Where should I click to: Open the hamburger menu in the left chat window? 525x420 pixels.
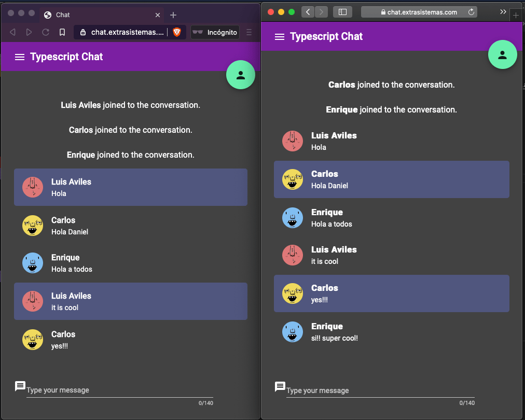(19, 57)
